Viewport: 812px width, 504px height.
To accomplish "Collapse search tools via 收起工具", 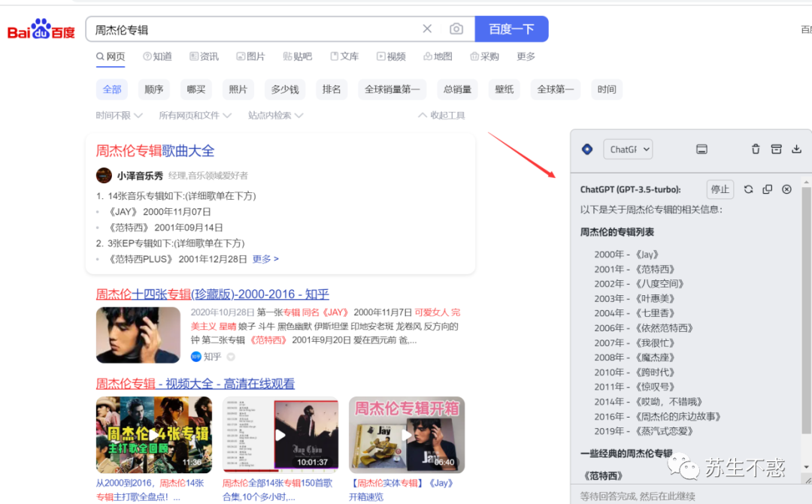I will pyautogui.click(x=442, y=116).
